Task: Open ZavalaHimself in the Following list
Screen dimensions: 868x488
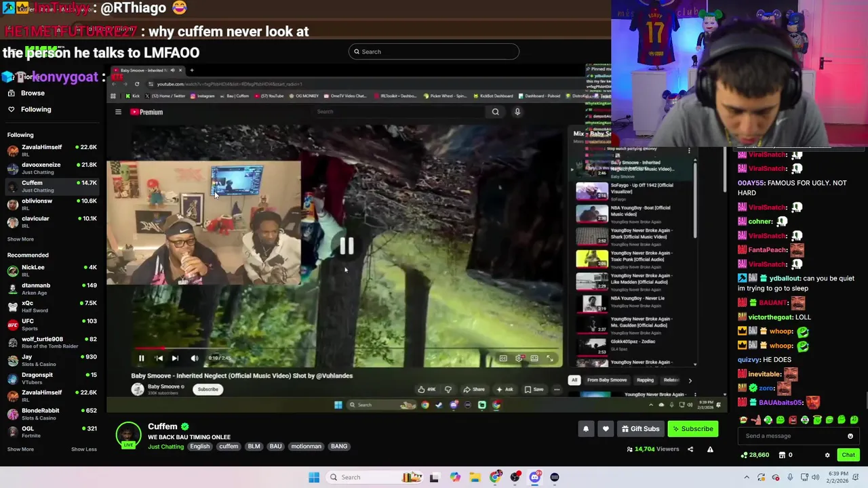Action: click(52, 150)
